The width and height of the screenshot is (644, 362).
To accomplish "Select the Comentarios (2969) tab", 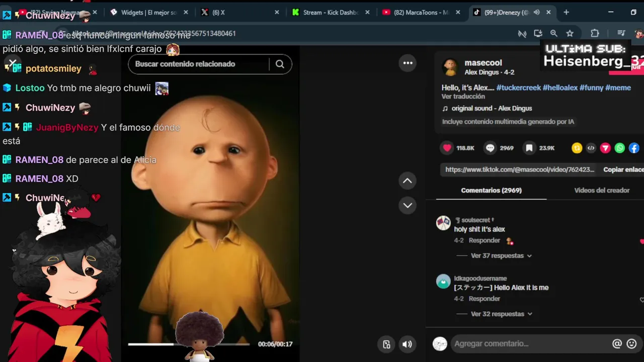I will pos(491,191).
